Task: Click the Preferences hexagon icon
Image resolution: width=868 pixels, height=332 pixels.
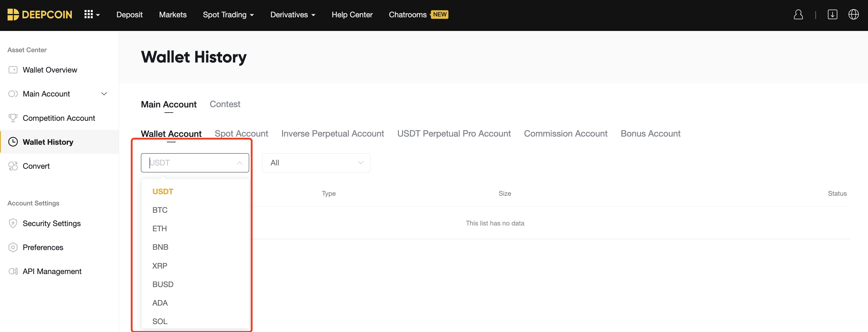Action: tap(13, 247)
